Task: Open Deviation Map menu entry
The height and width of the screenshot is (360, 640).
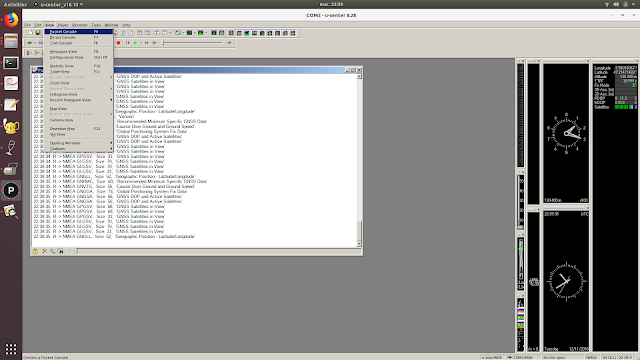Action: coord(78,129)
